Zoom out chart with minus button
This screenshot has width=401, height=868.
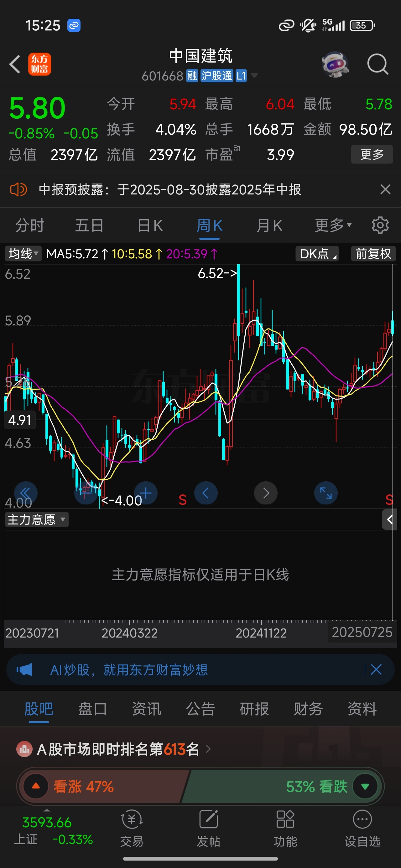tap(86, 493)
